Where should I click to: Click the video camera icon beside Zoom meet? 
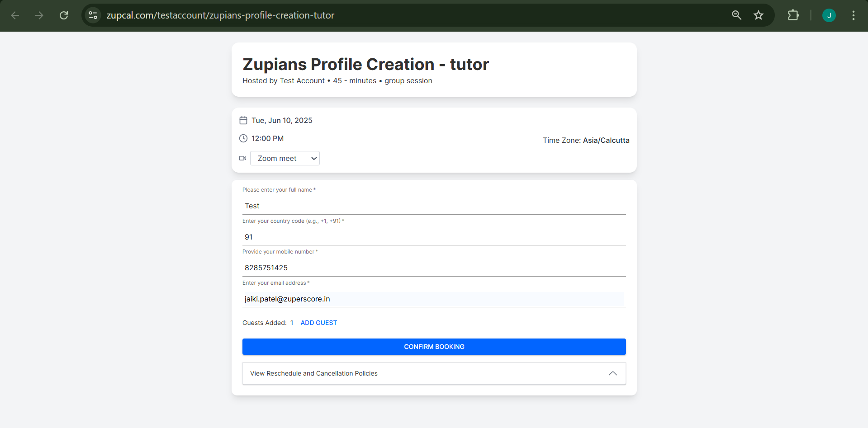tap(243, 158)
